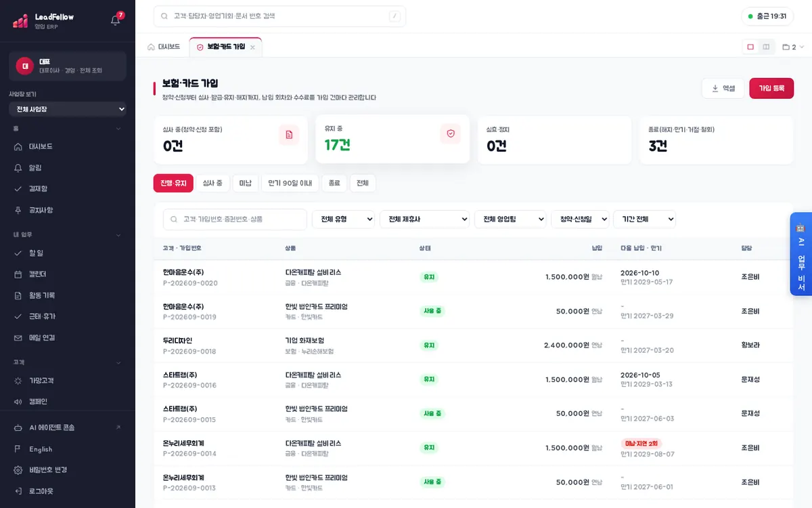Open 캠페인 via the megaphone icon
This screenshot has height=508, width=812.
click(x=18, y=402)
